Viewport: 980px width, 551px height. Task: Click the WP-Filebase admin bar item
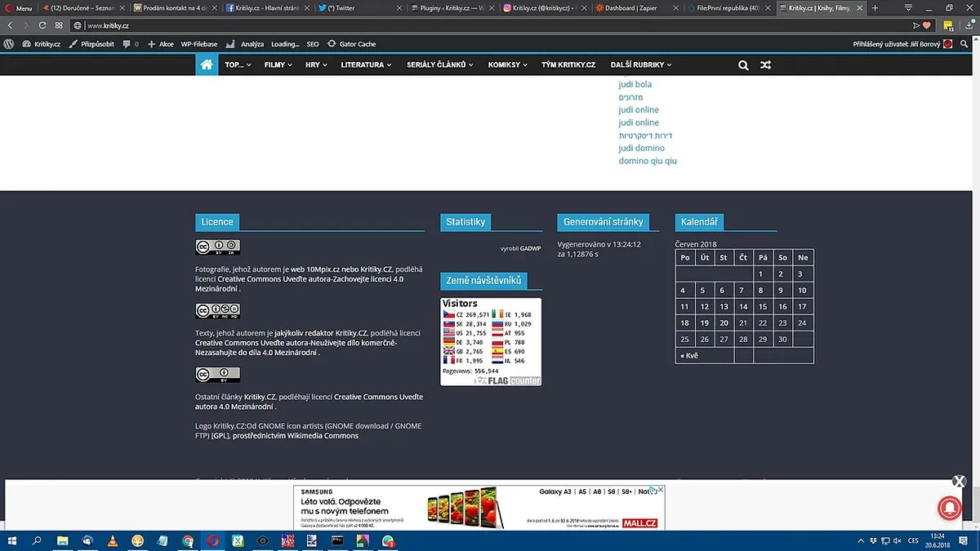pos(200,44)
